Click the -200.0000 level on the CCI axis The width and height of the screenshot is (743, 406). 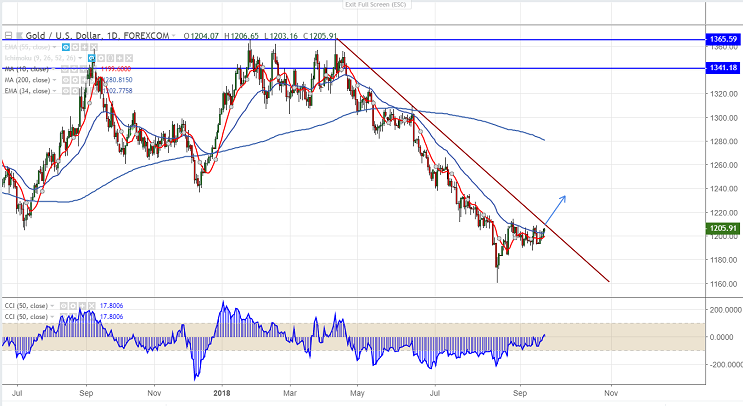pos(725,365)
